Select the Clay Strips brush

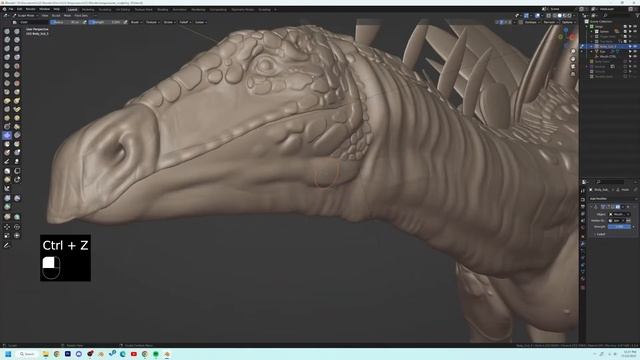(x=17, y=40)
